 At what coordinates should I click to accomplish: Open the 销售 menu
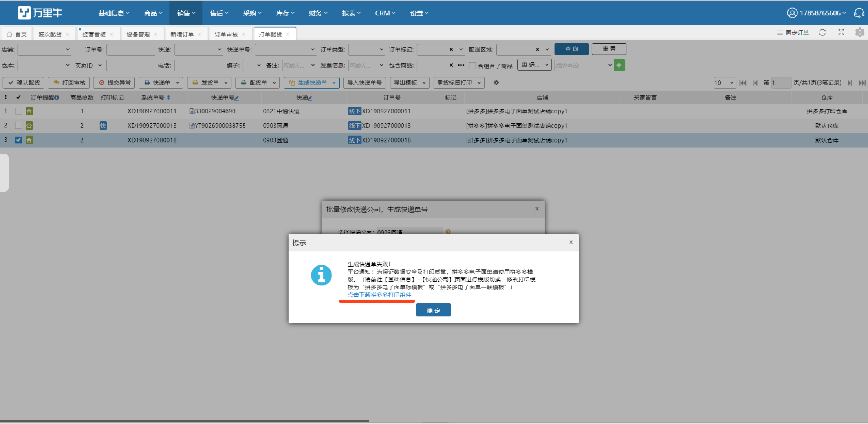click(186, 13)
